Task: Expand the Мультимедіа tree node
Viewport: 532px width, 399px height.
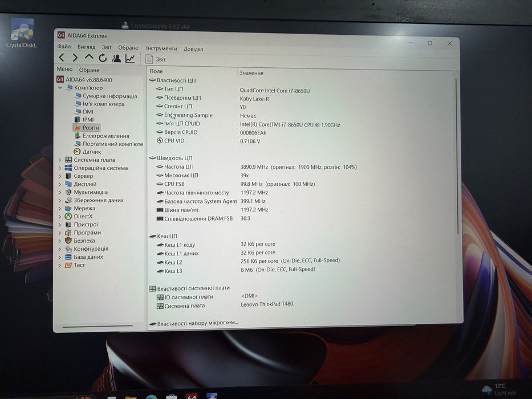Action: click(60, 193)
